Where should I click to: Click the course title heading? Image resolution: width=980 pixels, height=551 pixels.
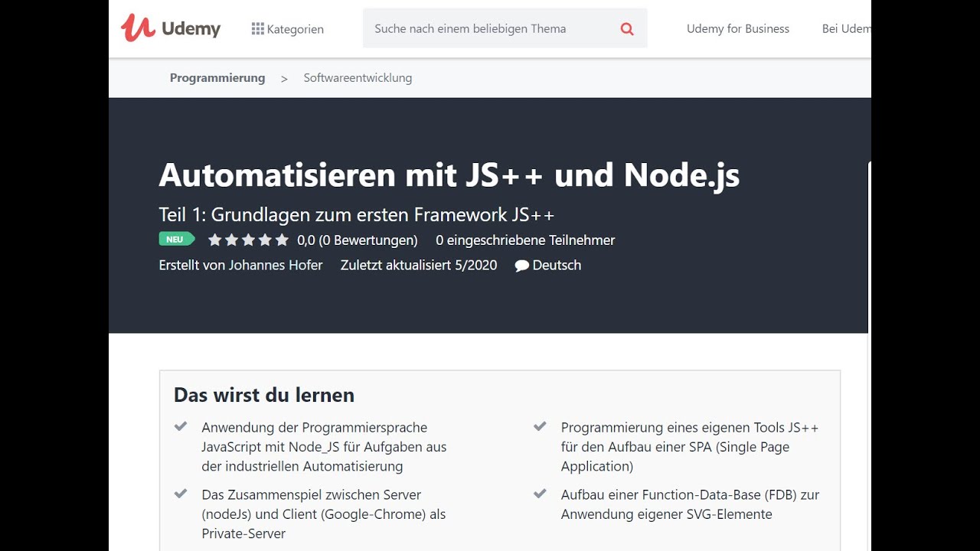[449, 175]
